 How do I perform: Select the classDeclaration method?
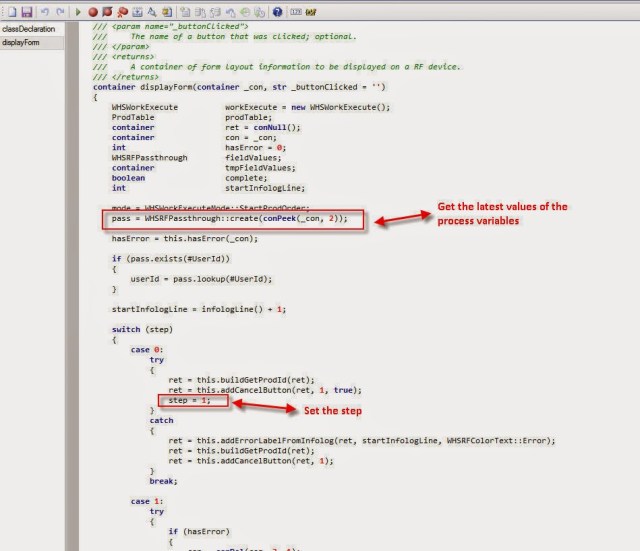click(27, 29)
